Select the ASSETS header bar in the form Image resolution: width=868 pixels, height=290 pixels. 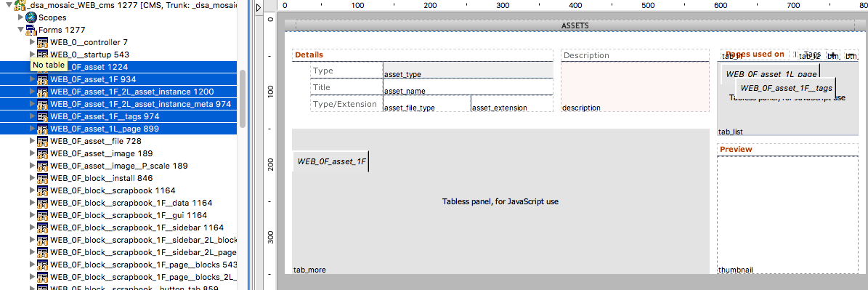tap(575, 25)
